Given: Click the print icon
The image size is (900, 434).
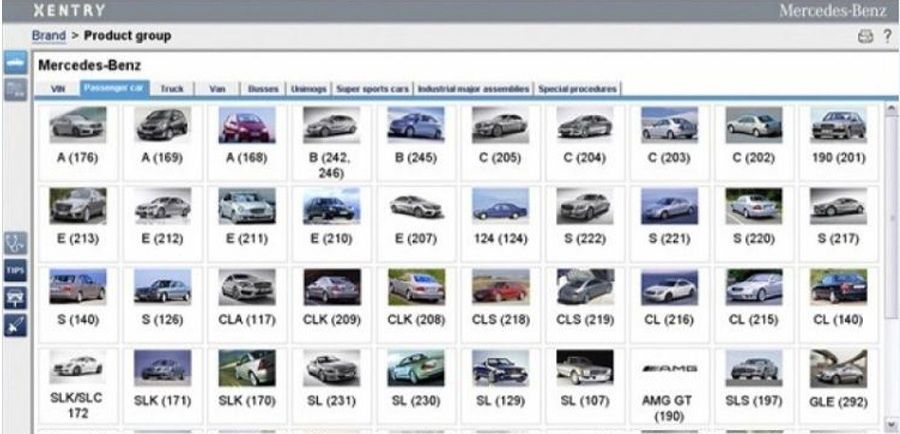Looking at the screenshot, I should [865, 37].
